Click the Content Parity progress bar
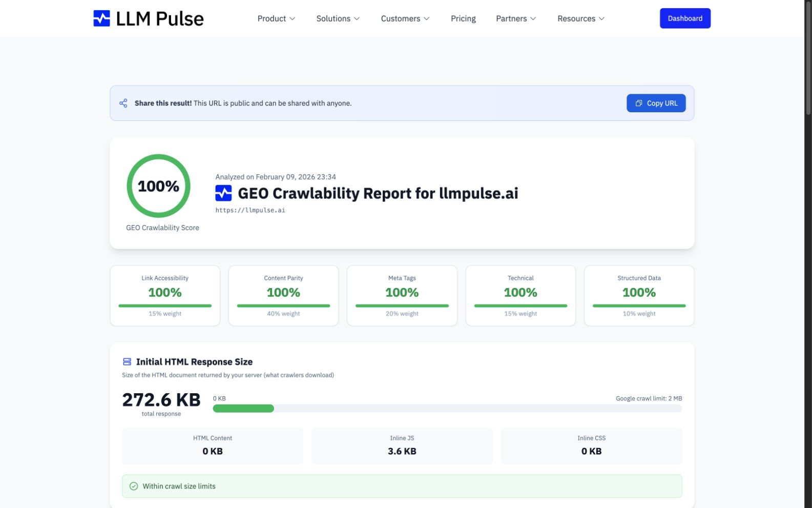This screenshot has width=812, height=508. tap(283, 306)
